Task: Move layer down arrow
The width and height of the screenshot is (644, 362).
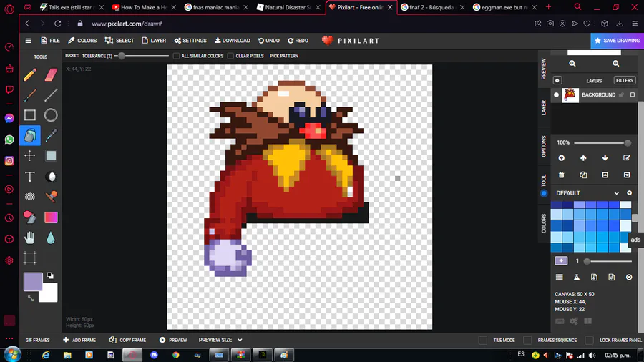Action: (605, 158)
